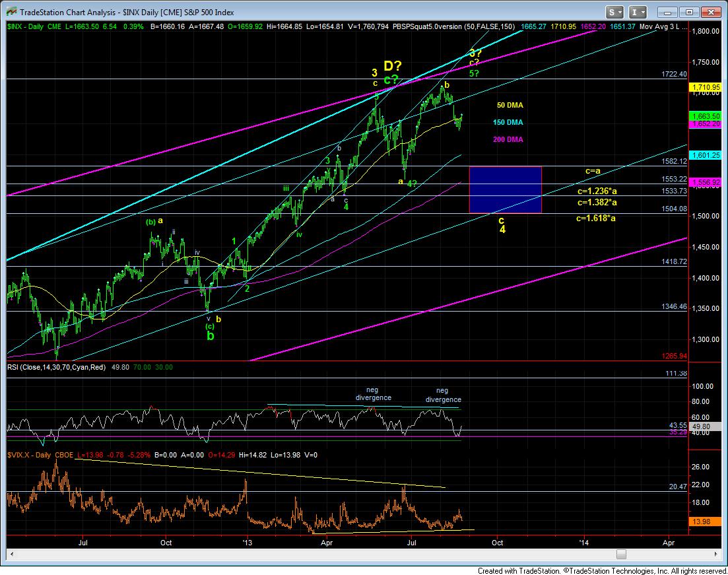Click the cyan 1,601.25 price axis marker
728x575 pixels.
[706, 155]
